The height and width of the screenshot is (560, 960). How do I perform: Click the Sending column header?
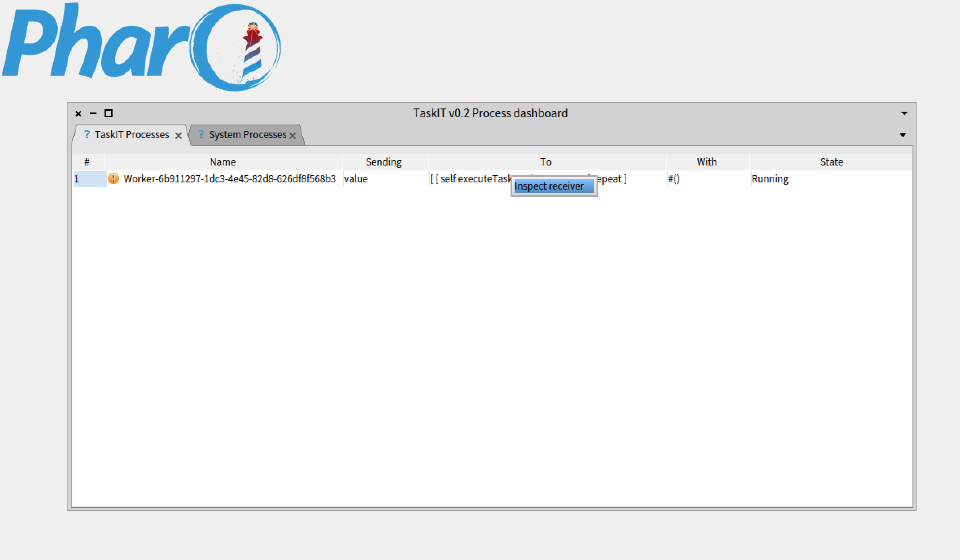[x=384, y=161]
